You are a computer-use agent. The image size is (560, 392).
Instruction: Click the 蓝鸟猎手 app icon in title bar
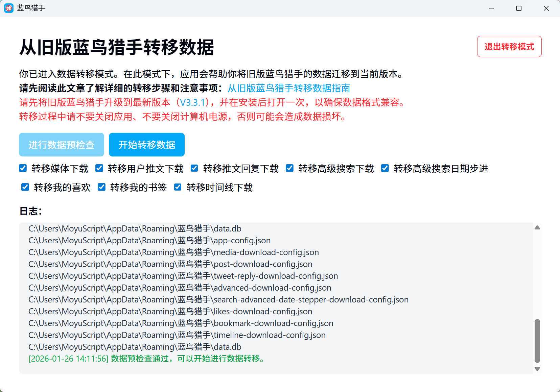[9, 8]
